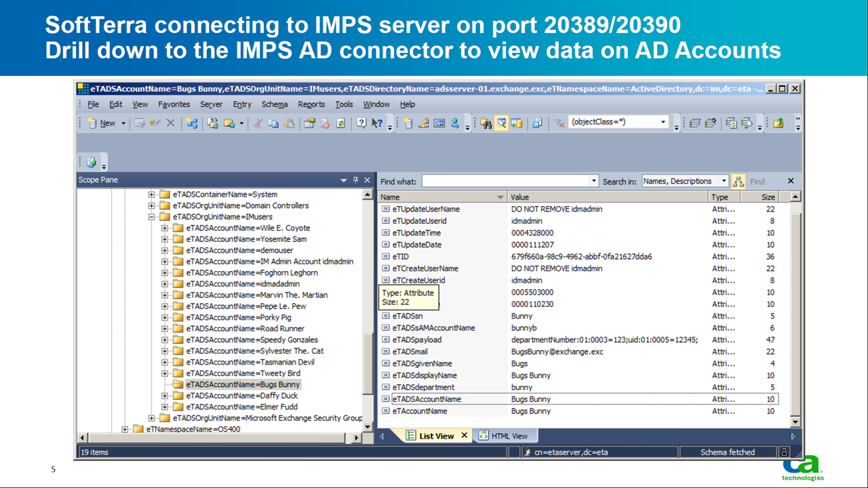Screen dimensions: 868x488
Task: Sort by the Name column header
Action: (x=441, y=197)
